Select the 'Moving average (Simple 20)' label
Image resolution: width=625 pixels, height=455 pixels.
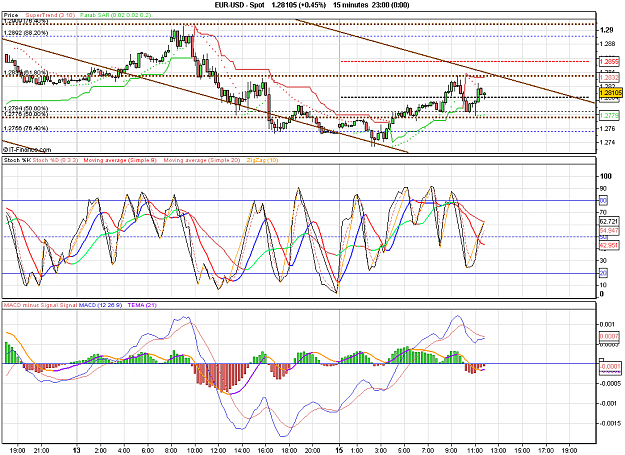point(202,160)
